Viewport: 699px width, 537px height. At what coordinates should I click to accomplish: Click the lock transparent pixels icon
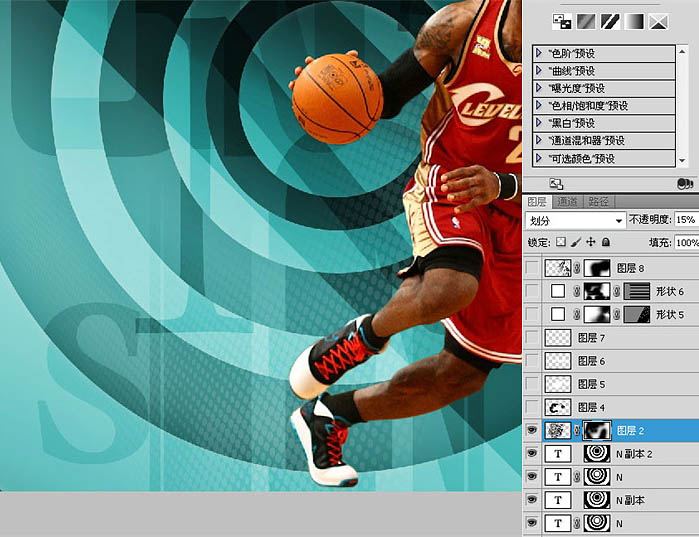pyautogui.click(x=561, y=242)
